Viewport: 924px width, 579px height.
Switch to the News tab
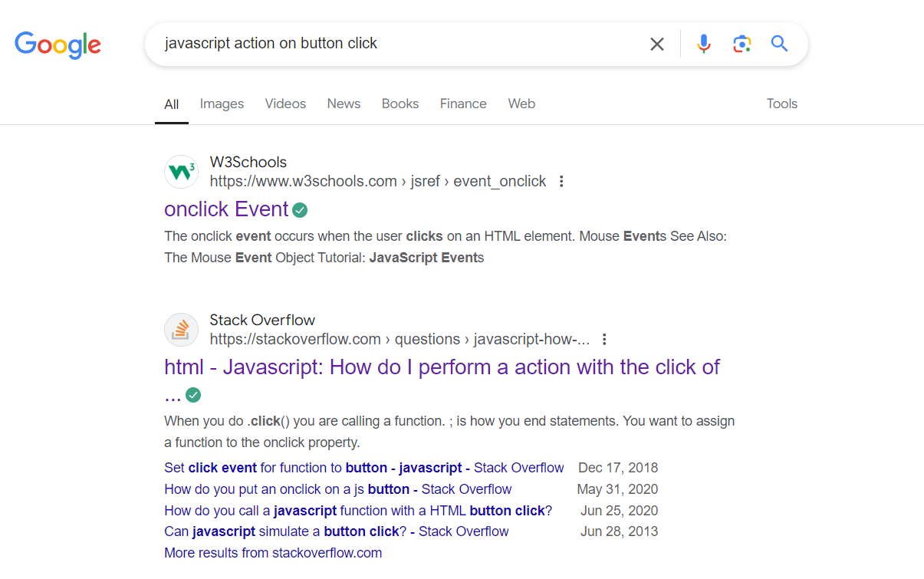pyautogui.click(x=344, y=104)
